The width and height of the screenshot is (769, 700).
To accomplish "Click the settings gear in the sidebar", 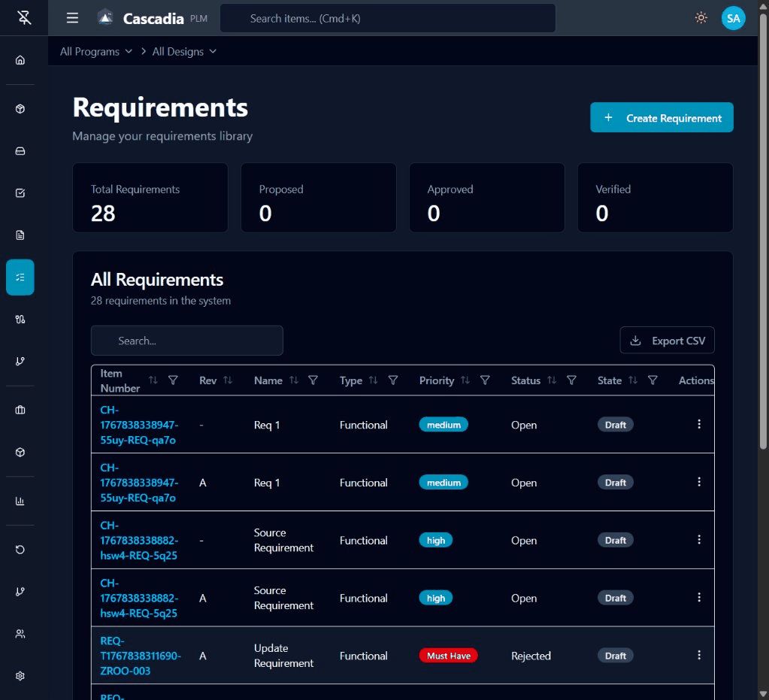I will click(x=20, y=675).
